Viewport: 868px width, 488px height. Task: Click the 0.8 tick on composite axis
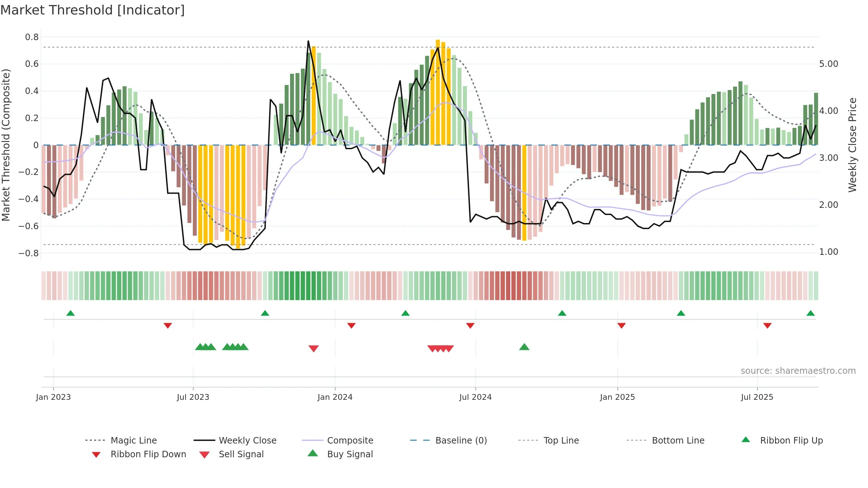tap(32, 37)
